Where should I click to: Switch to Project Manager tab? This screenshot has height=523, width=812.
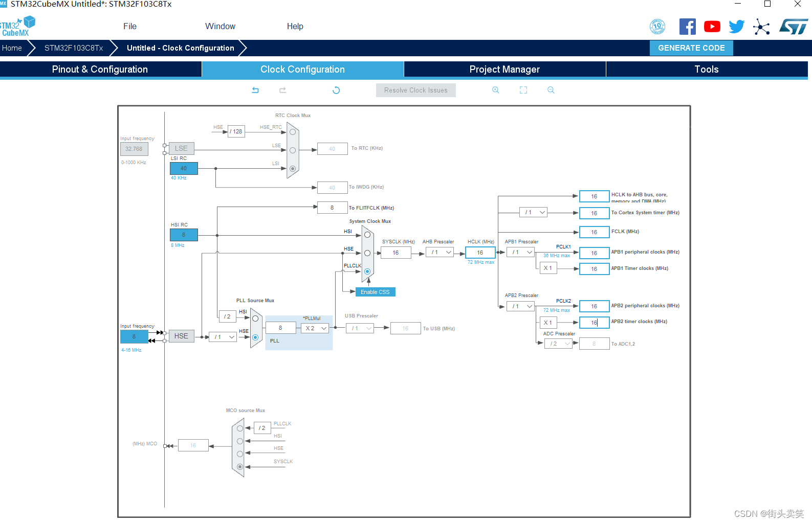point(504,70)
